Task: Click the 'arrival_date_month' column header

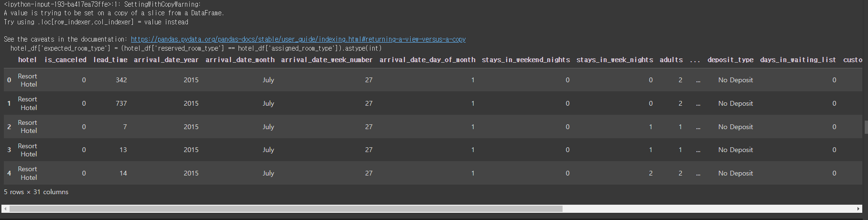Action: 240,60
